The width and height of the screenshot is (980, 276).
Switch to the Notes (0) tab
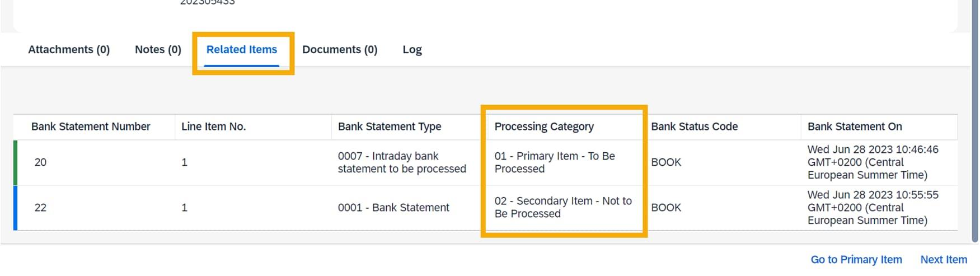(158, 50)
